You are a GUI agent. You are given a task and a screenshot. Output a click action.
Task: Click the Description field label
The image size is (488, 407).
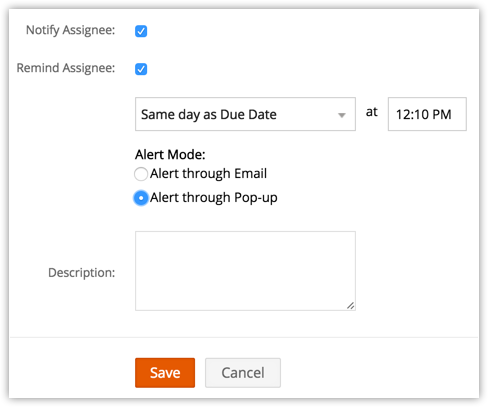[x=82, y=273]
